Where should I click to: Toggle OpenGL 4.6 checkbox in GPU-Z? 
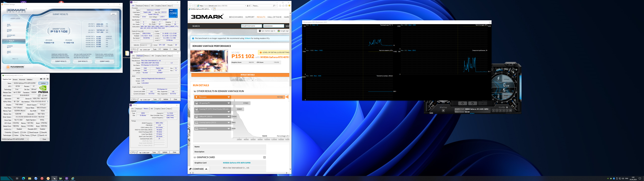(38, 135)
